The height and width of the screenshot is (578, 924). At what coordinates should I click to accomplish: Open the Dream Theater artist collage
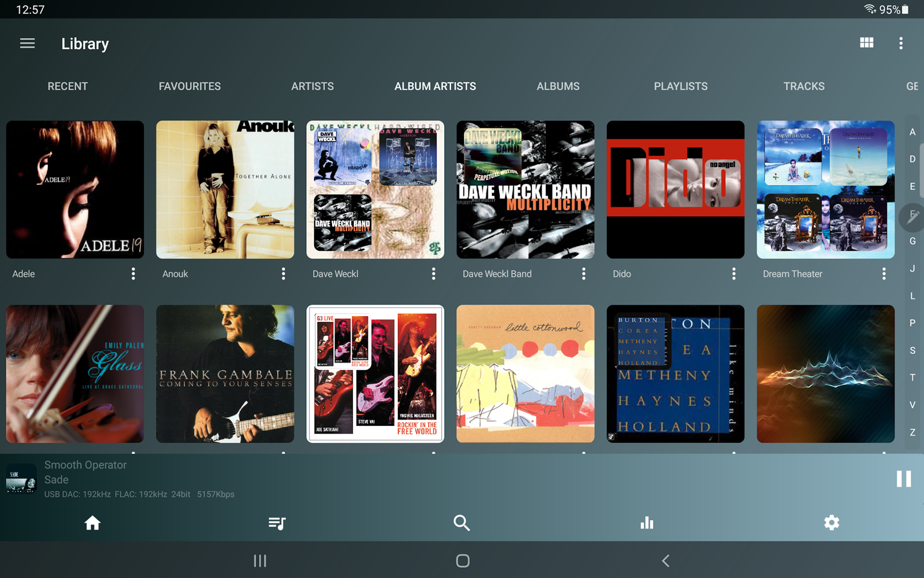pos(826,190)
